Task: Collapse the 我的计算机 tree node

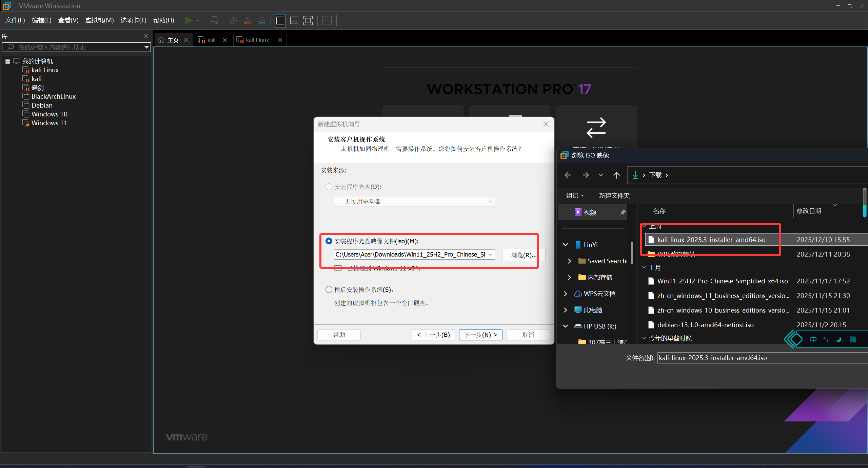Action: point(7,61)
